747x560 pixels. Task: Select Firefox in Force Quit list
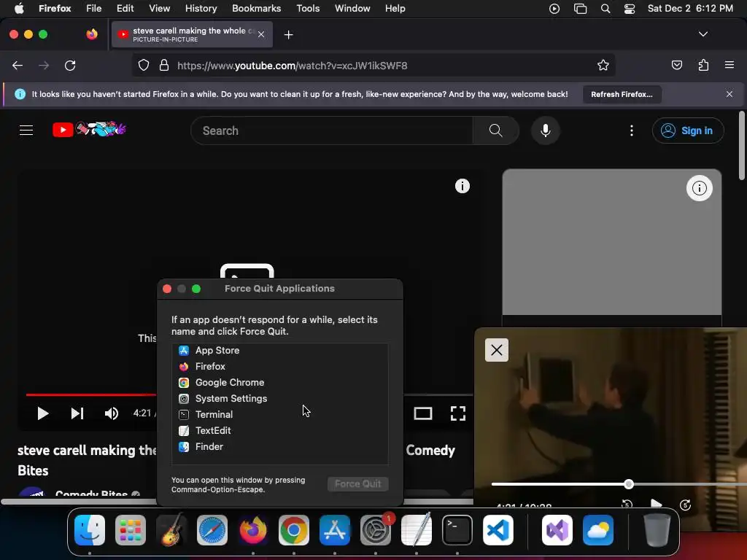(x=280, y=366)
